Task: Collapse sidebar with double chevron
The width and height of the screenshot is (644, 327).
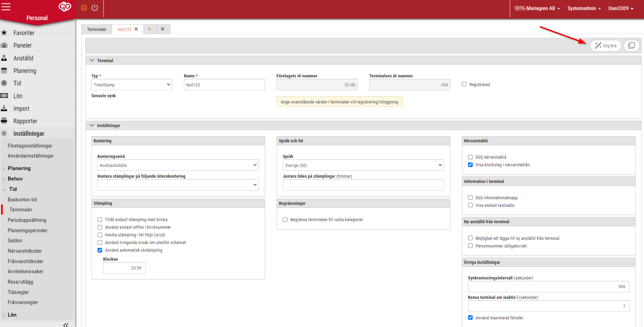Action: [66, 325]
